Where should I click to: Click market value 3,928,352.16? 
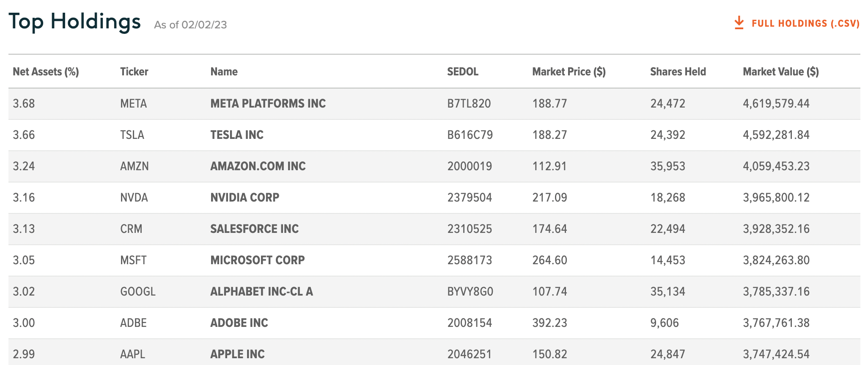(x=776, y=229)
